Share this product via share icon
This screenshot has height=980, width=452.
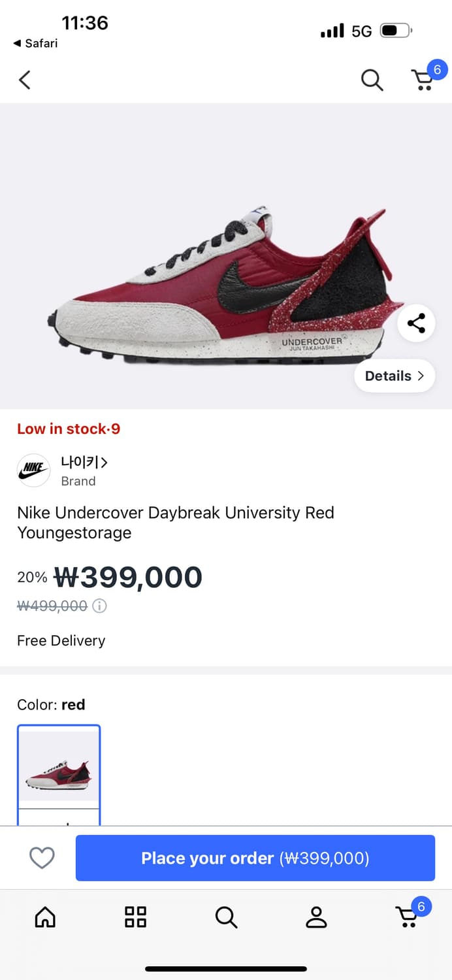416,323
